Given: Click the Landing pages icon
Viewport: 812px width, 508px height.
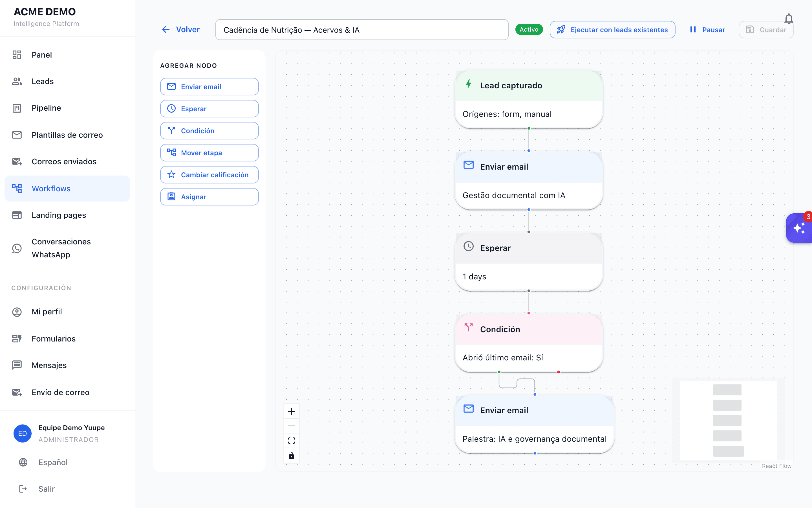Looking at the screenshot, I should [x=17, y=215].
